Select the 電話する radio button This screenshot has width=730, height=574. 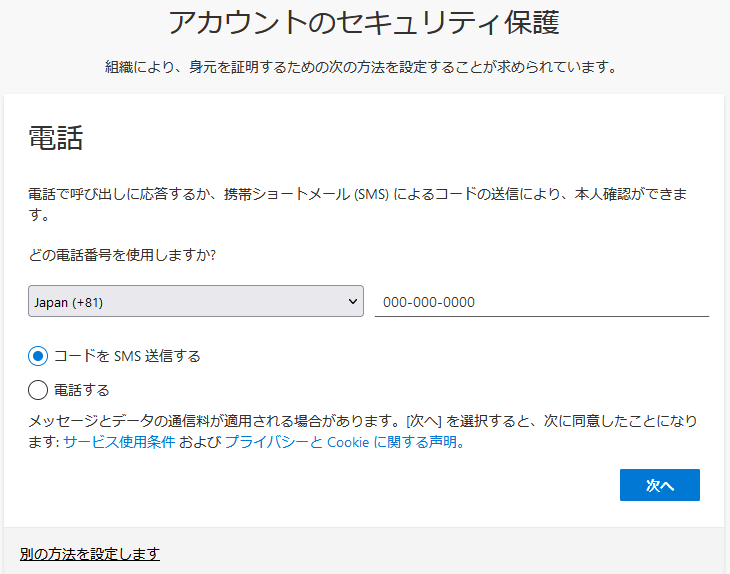[x=38, y=390]
